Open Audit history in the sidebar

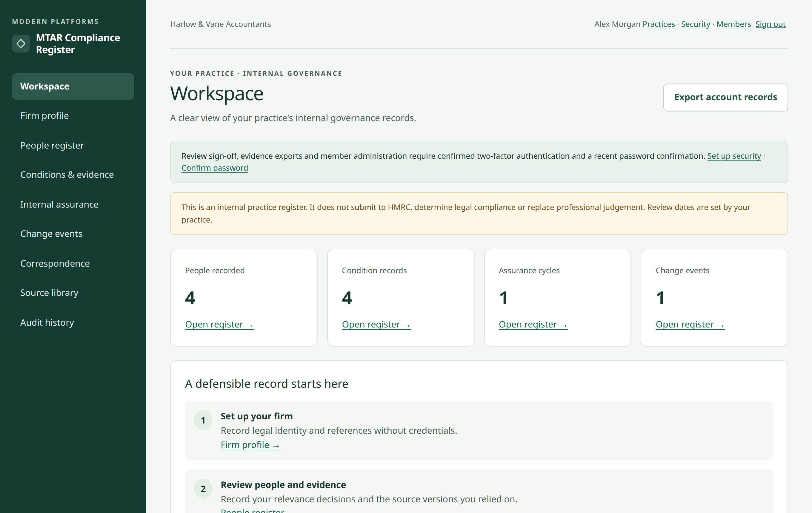pos(73,322)
